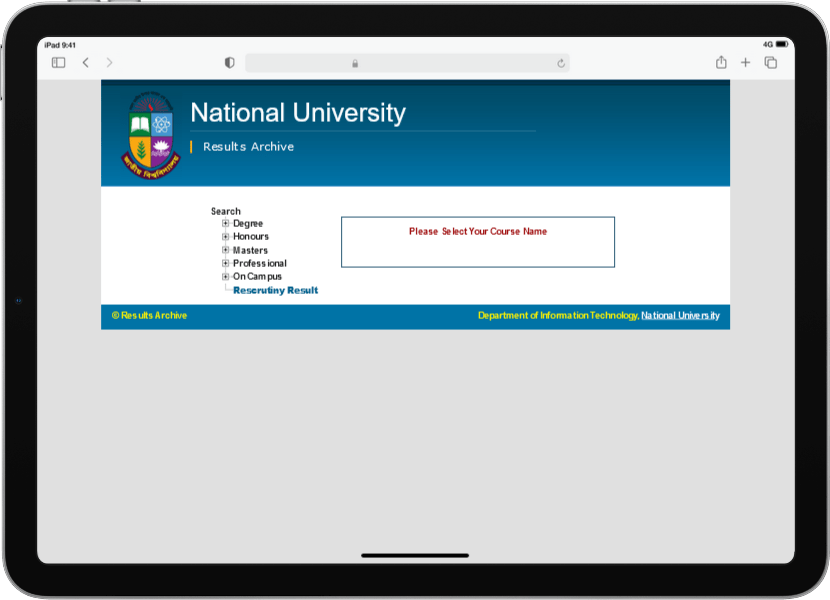Expand the Professional tree node

click(225, 263)
